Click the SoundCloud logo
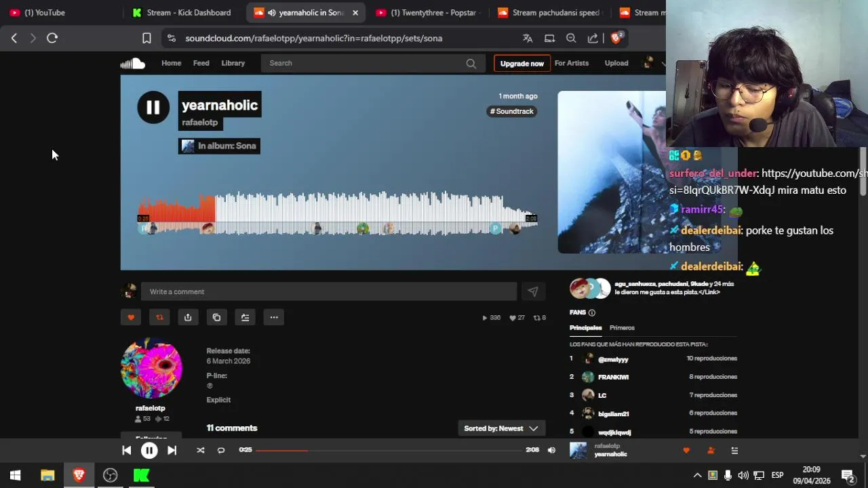868x488 pixels. pos(133,63)
